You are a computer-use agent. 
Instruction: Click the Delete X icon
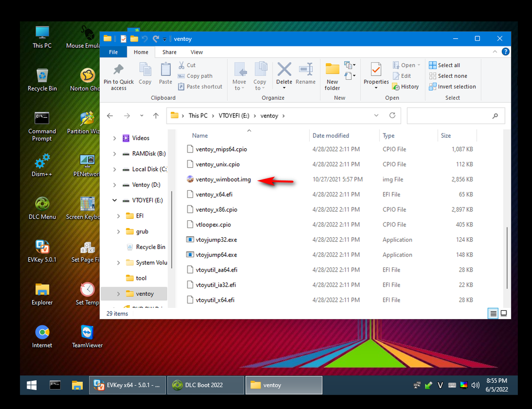(x=284, y=70)
